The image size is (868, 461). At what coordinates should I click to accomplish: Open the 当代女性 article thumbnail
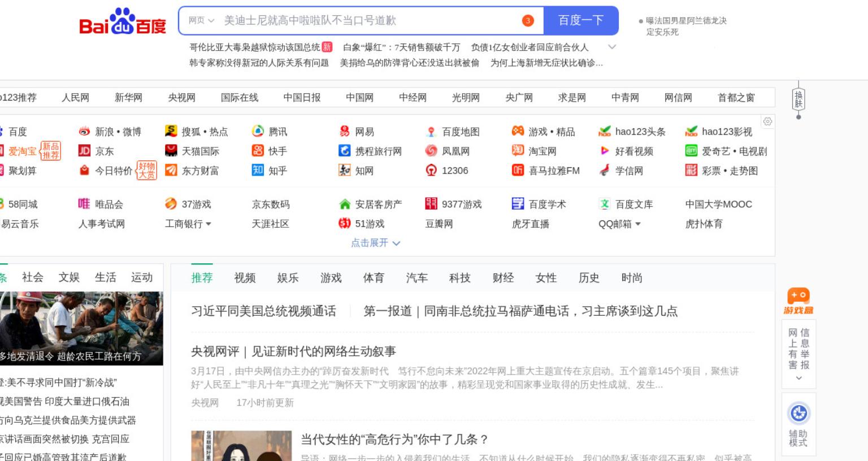tap(241, 446)
